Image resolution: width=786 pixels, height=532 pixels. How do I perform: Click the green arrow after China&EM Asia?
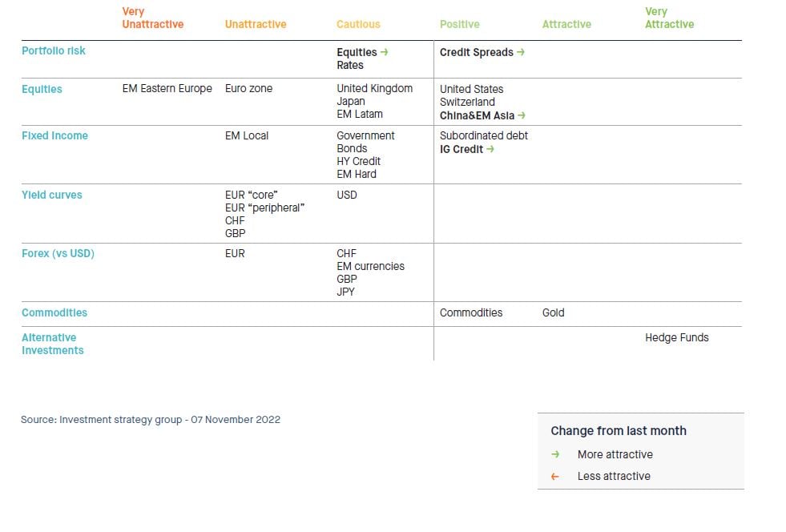pos(522,115)
